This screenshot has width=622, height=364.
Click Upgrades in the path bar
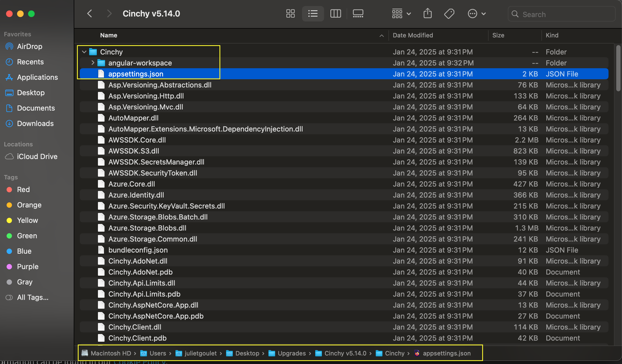tap(287, 353)
